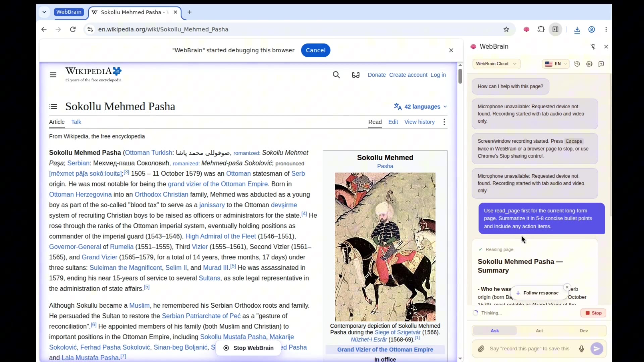Open the Appearance glasses icon

pyautogui.click(x=356, y=75)
